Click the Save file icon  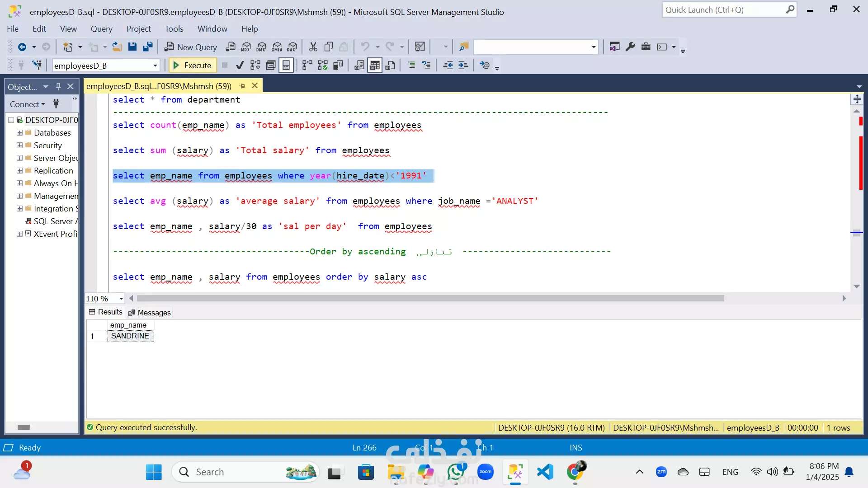[132, 47]
